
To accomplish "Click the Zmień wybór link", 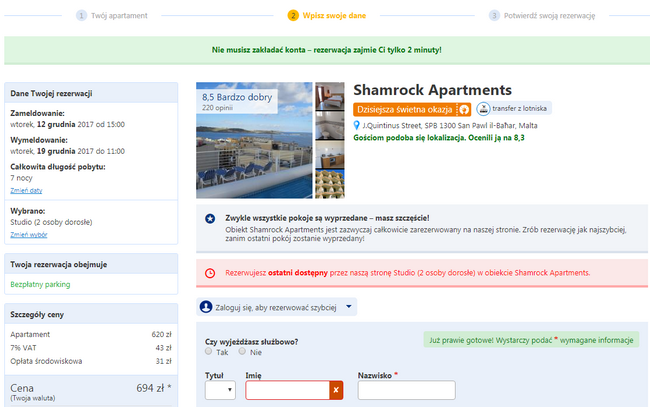I will pyautogui.click(x=29, y=235).
